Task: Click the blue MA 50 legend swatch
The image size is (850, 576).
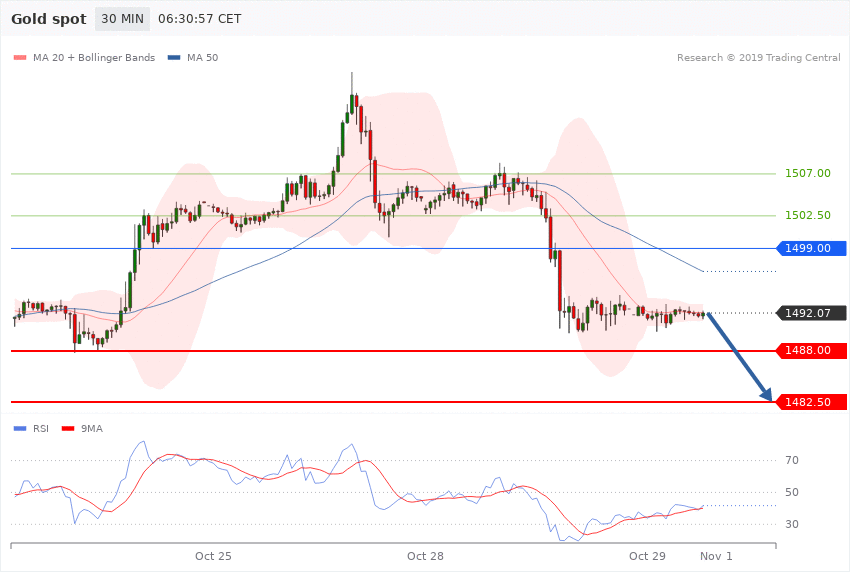Action: pos(174,57)
